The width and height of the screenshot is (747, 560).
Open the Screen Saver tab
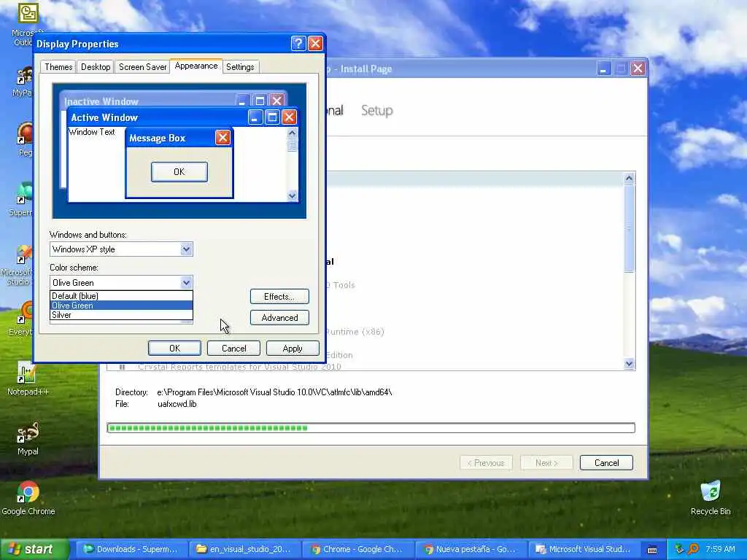pos(142,66)
